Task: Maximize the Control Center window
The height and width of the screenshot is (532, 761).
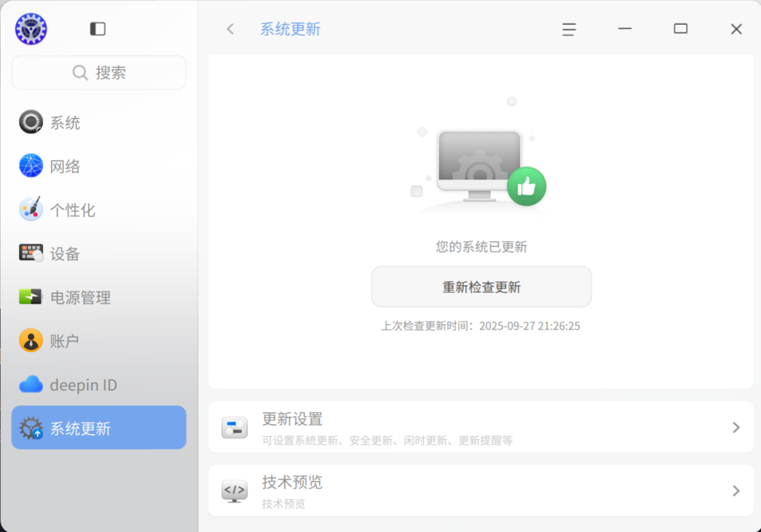Action: pos(680,29)
